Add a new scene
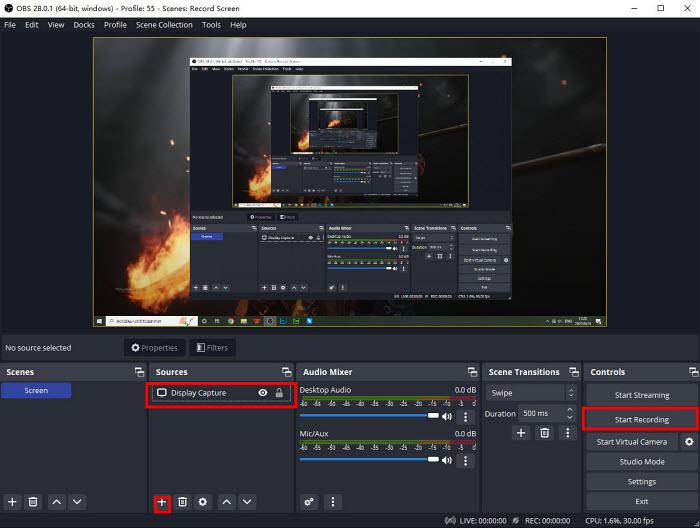Viewport: 700px width, 528px height. (12, 502)
